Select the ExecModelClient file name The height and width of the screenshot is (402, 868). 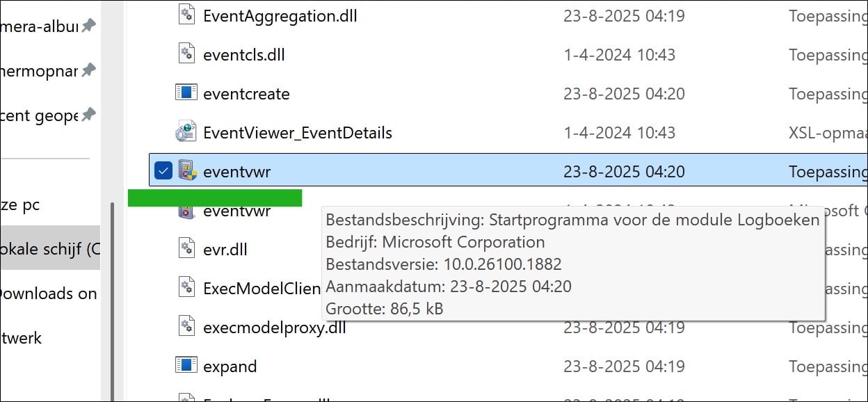coord(262,288)
